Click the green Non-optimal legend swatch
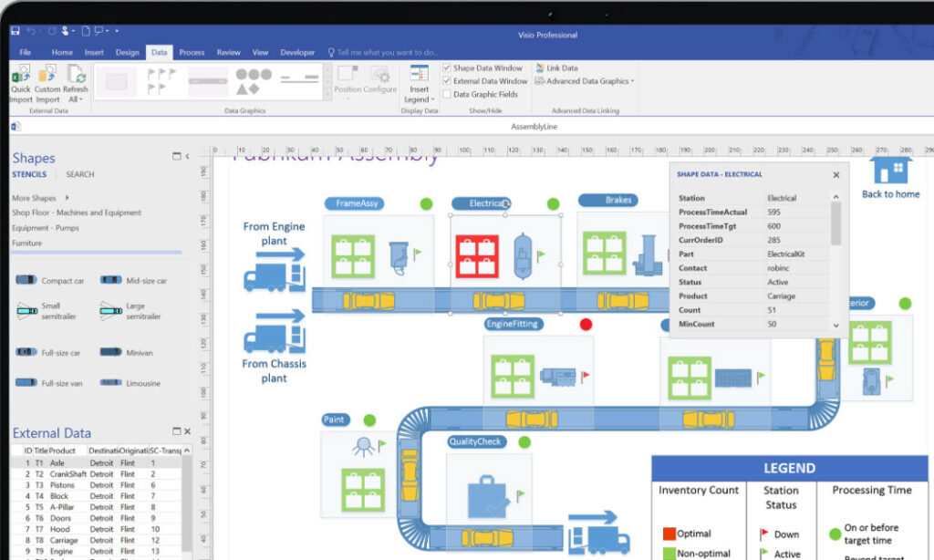Screen dimensions: 934x560 [x=669, y=554]
